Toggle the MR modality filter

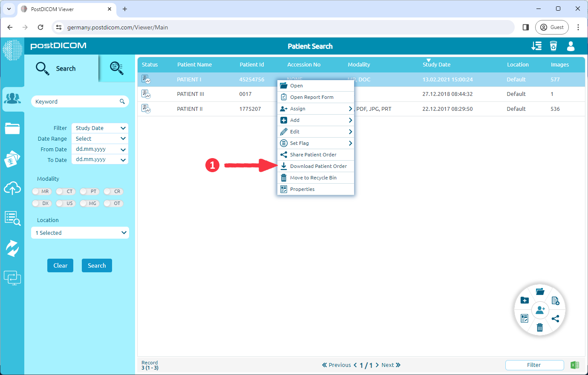(41, 191)
